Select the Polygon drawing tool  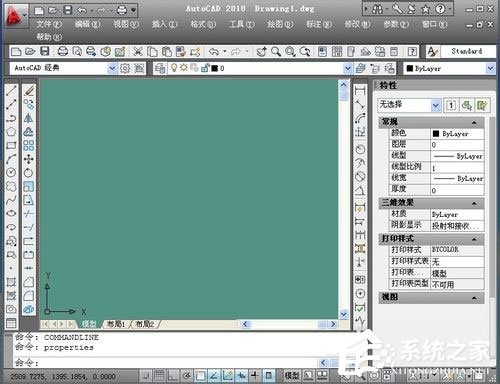(11, 132)
